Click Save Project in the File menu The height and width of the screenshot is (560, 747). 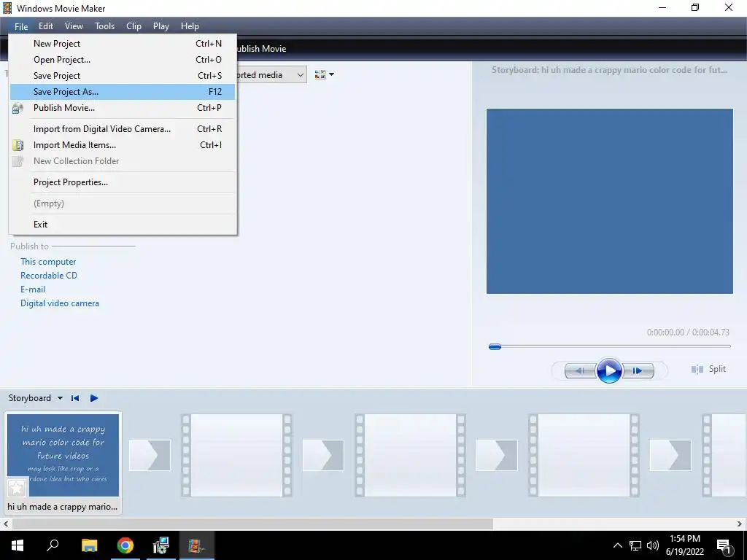[123, 76]
